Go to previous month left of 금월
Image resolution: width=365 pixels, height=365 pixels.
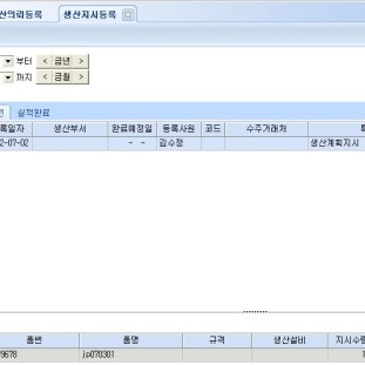point(45,77)
